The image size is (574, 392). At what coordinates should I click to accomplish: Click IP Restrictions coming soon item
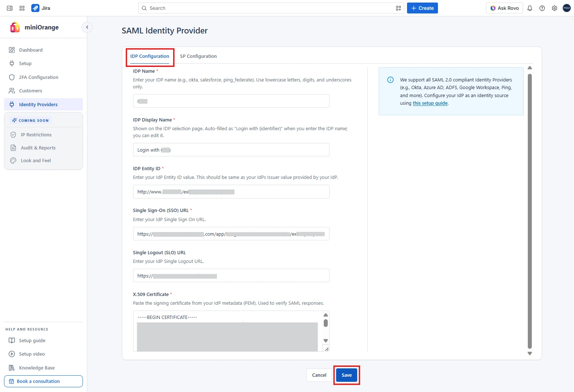coord(44,135)
